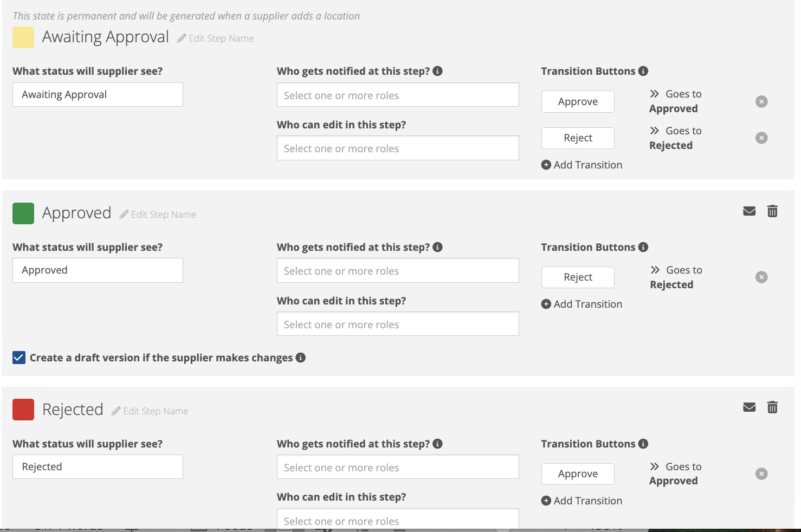Screen dimensions: 801x532
Task: Open info tooltip beside draft version option
Action: click(x=301, y=358)
